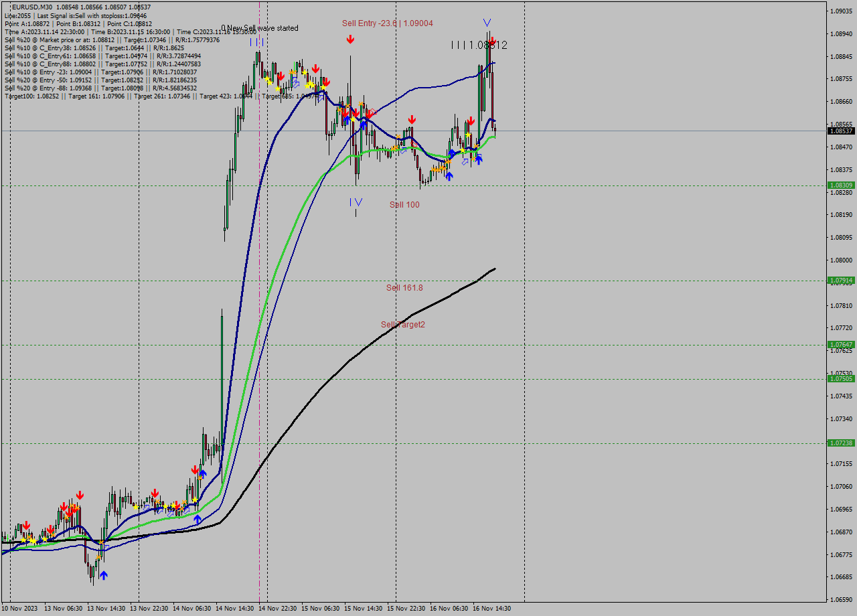Click green price tag 1.08309
Image resolution: width=857 pixels, height=616 pixels.
pyautogui.click(x=841, y=185)
